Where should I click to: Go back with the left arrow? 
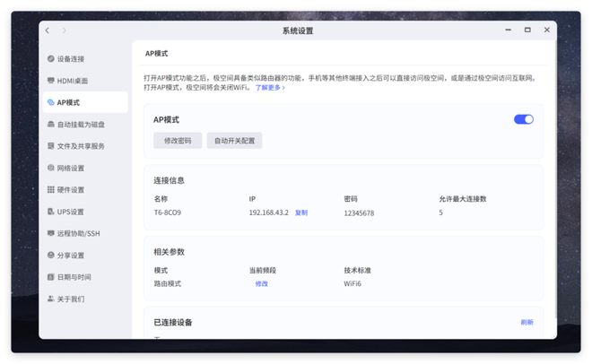point(48,30)
